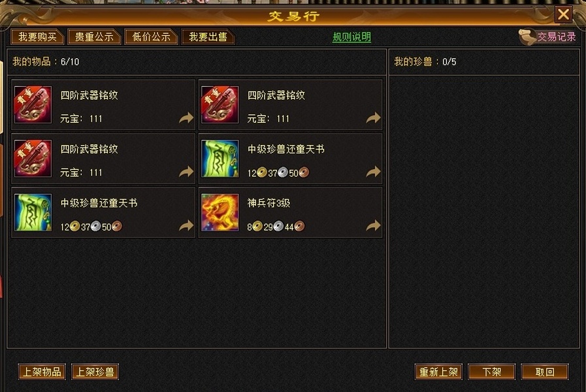This screenshot has height=392, width=586.
Task: Click green scroll icon priced 12 37 50 in second row
Action: point(220,159)
